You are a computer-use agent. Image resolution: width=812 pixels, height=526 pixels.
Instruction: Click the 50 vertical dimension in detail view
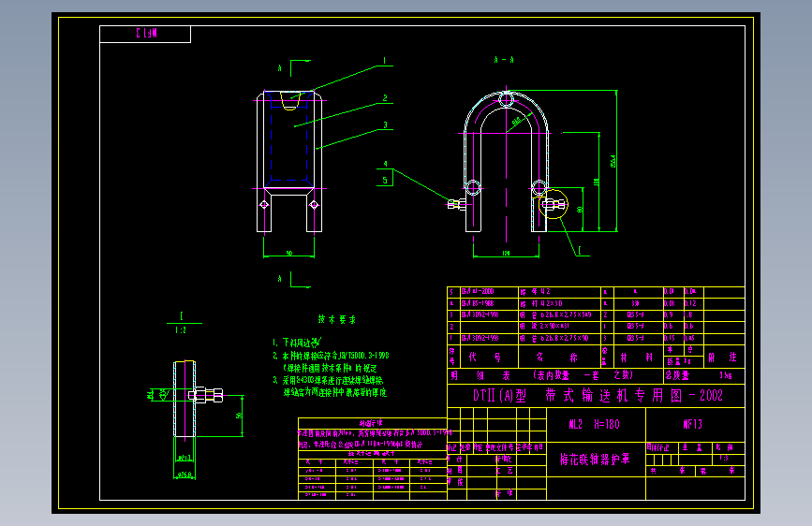[239, 416]
